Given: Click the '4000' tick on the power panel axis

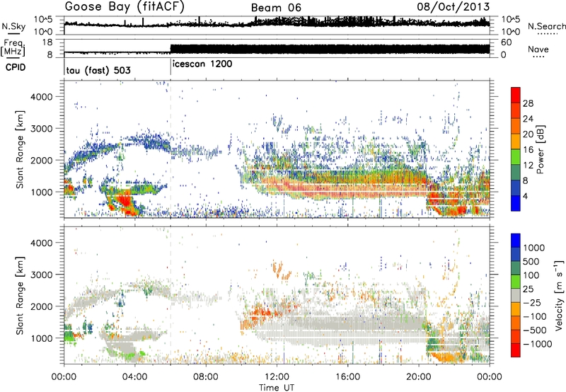Looking at the screenshot, I should click(41, 97).
